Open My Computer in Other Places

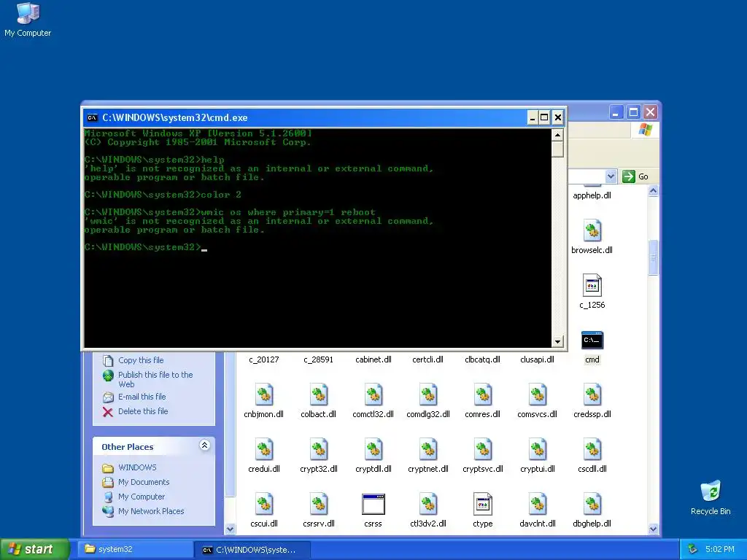142,497
